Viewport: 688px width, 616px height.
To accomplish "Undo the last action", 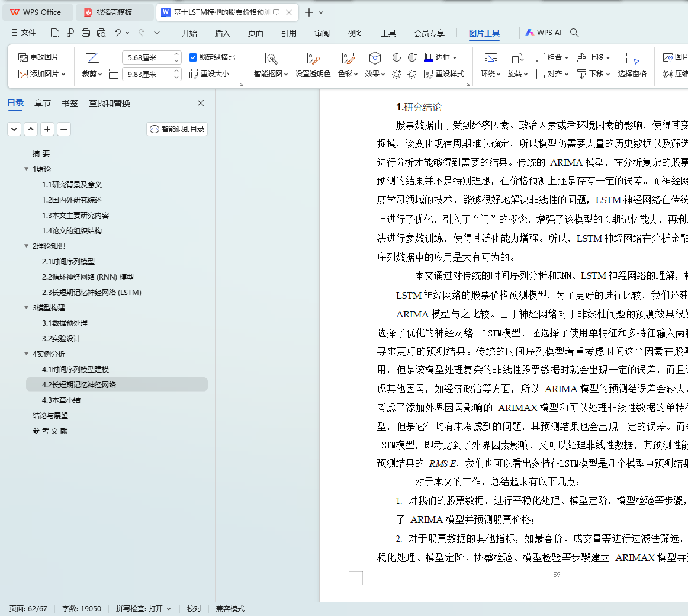I will tap(118, 33).
